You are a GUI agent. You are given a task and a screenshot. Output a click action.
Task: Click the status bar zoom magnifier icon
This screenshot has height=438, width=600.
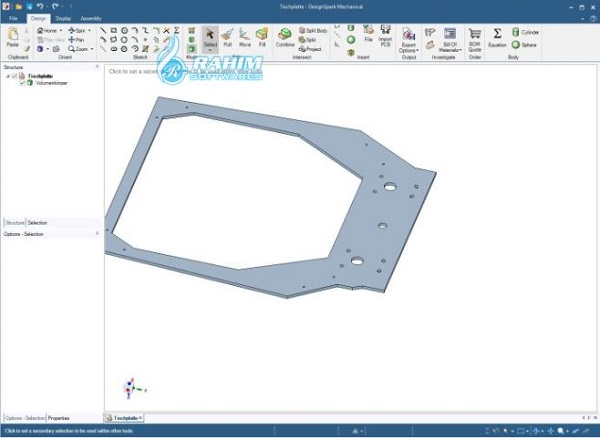coord(561,431)
